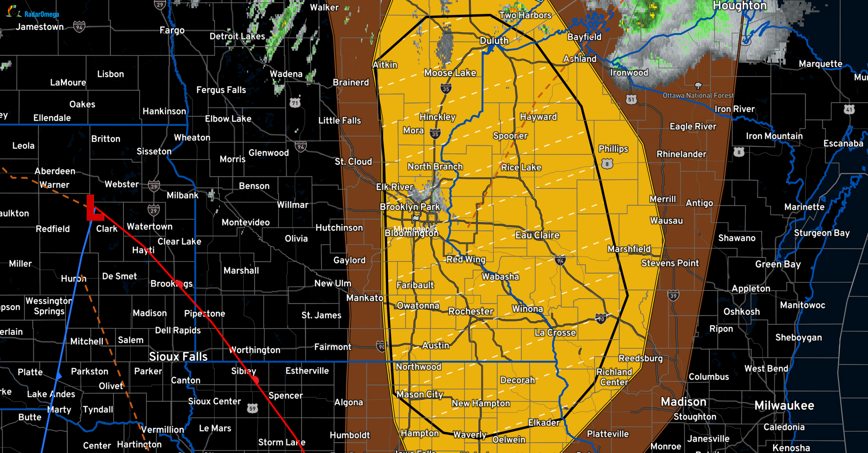Click the Mason City label
The image size is (868, 453).
tap(420, 395)
